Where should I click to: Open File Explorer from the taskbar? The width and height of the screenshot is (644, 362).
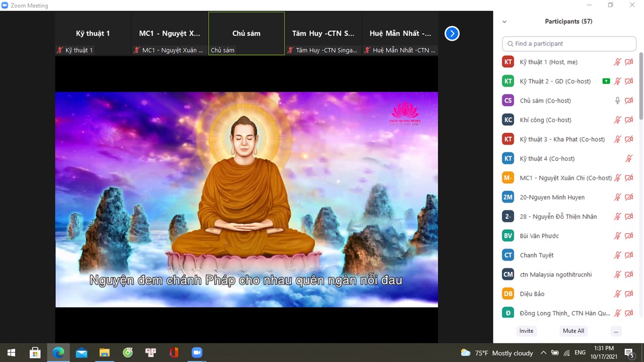pyautogui.click(x=104, y=352)
